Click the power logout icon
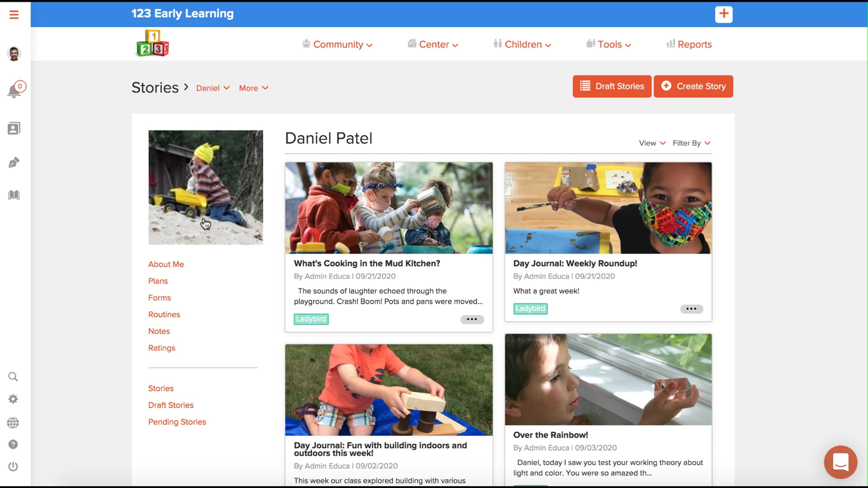 pos(13,466)
